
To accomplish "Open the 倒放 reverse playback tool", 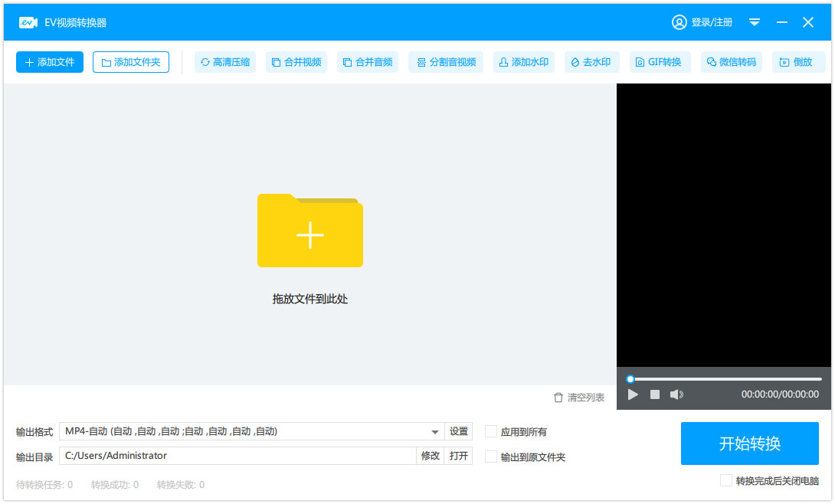I will pos(797,62).
